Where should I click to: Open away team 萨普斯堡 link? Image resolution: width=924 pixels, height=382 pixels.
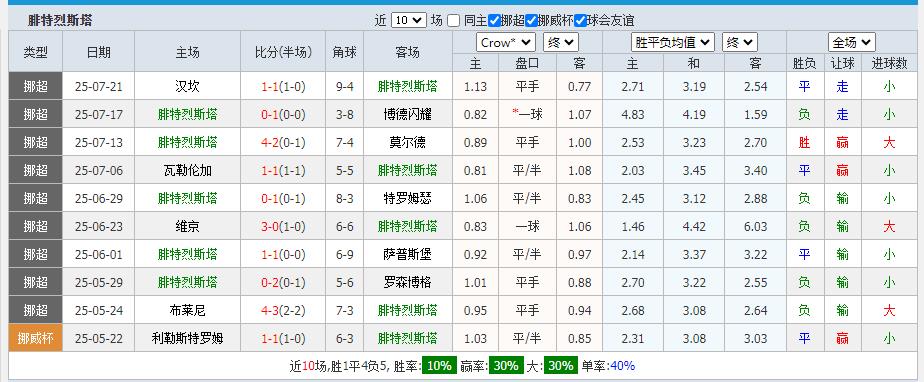click(408, 254)
